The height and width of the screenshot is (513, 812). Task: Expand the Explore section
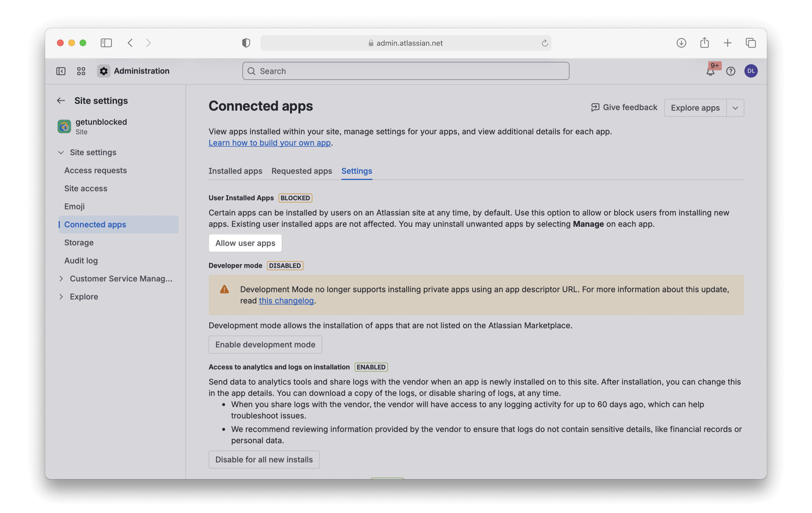[x=61, y=297]
